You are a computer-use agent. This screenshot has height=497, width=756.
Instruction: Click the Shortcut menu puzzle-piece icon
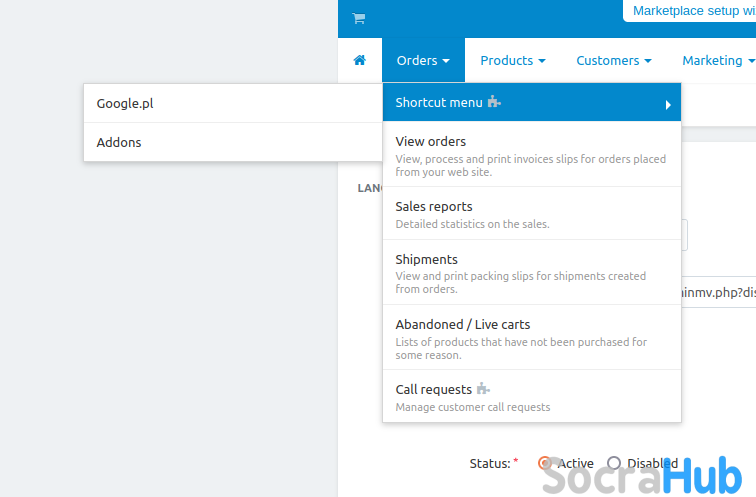click(x=494, y=102)
